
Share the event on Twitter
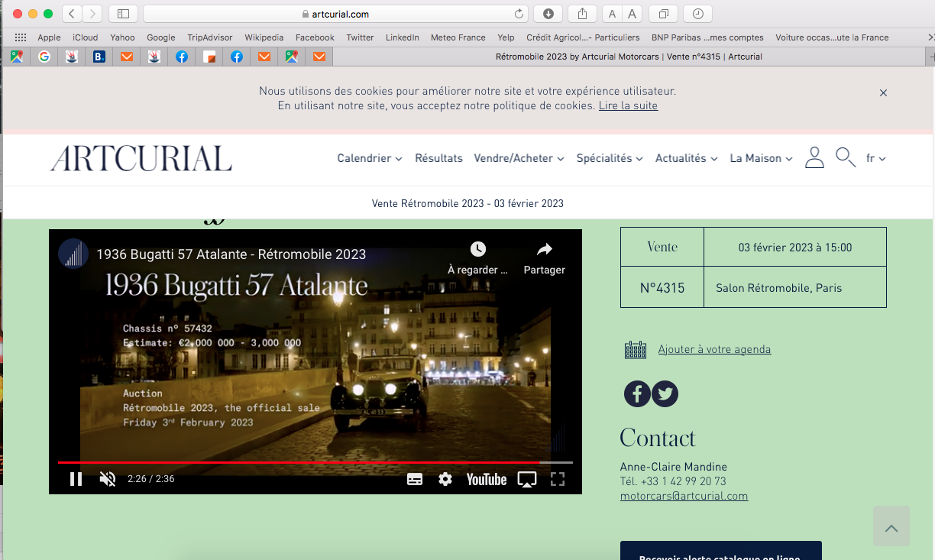coord(665,393)
